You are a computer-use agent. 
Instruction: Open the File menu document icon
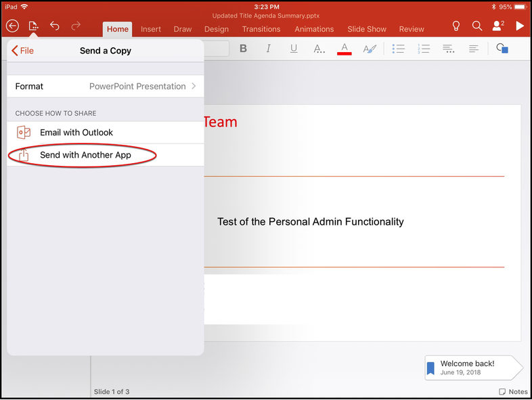click(33, 26)
